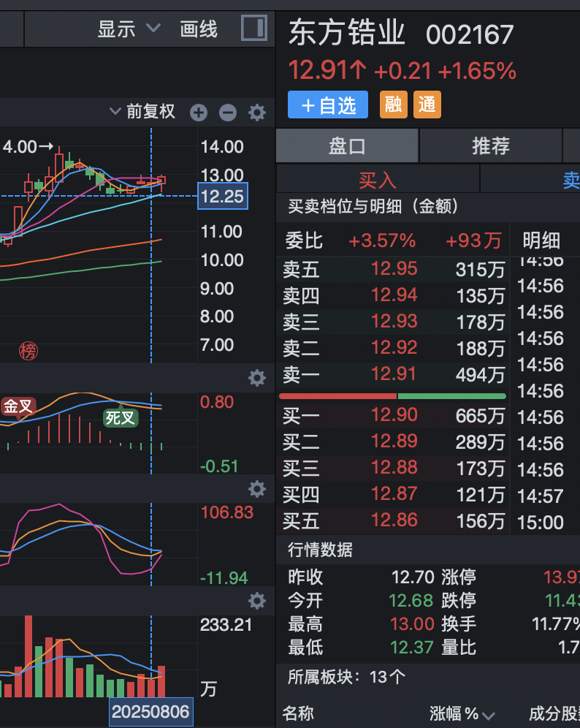The height and width of the screenshot is (728, 580).
Task: Click the 所属板块: 13个 label
Action: pyautogui.click(x=346, y=677)
